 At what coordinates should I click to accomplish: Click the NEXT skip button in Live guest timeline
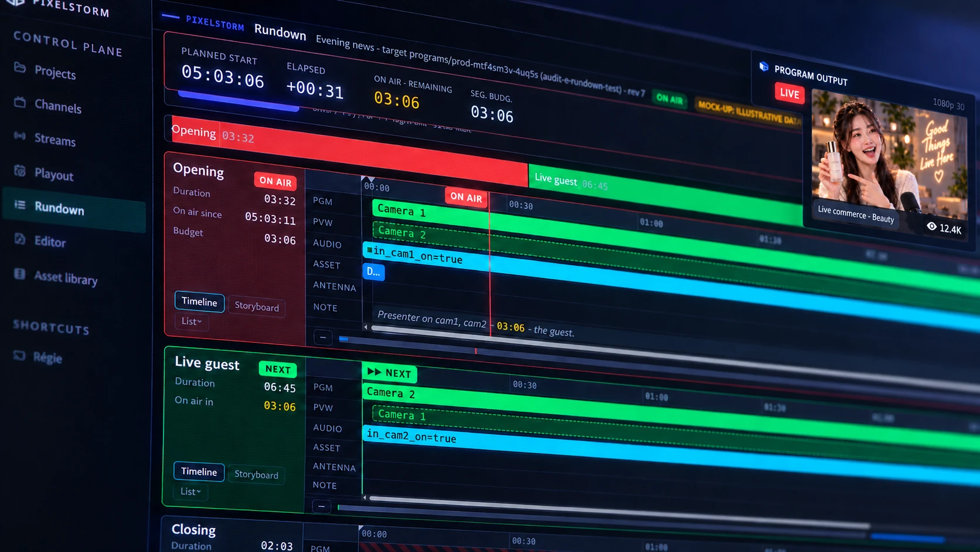click(389, 373)
